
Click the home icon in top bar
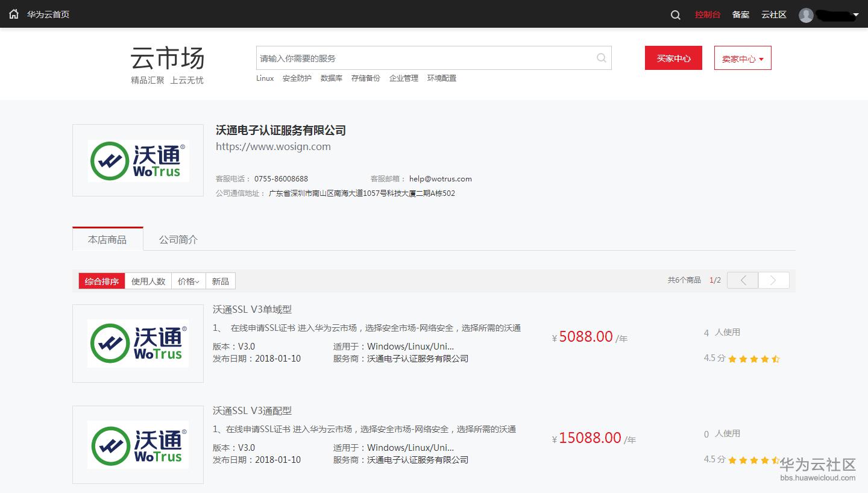13,14
